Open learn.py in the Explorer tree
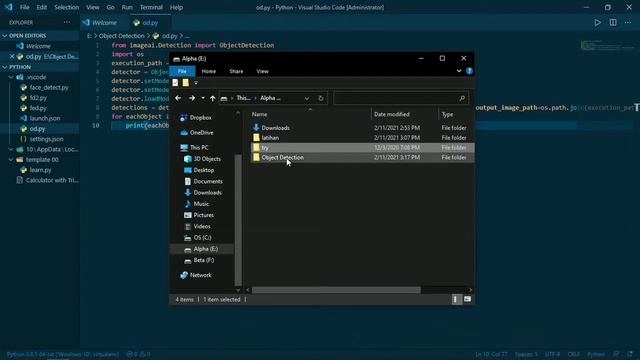Viewport: 640px width, 360px height. click(40, 170)
